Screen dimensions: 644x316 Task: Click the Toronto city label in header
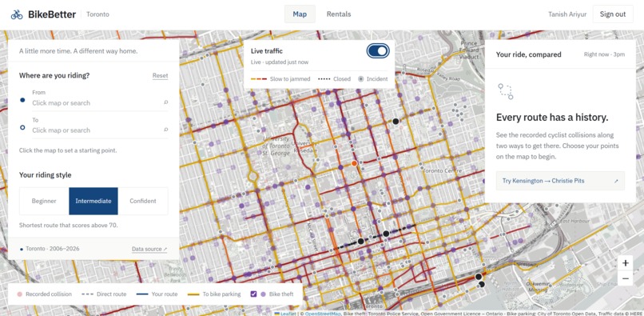97,14
